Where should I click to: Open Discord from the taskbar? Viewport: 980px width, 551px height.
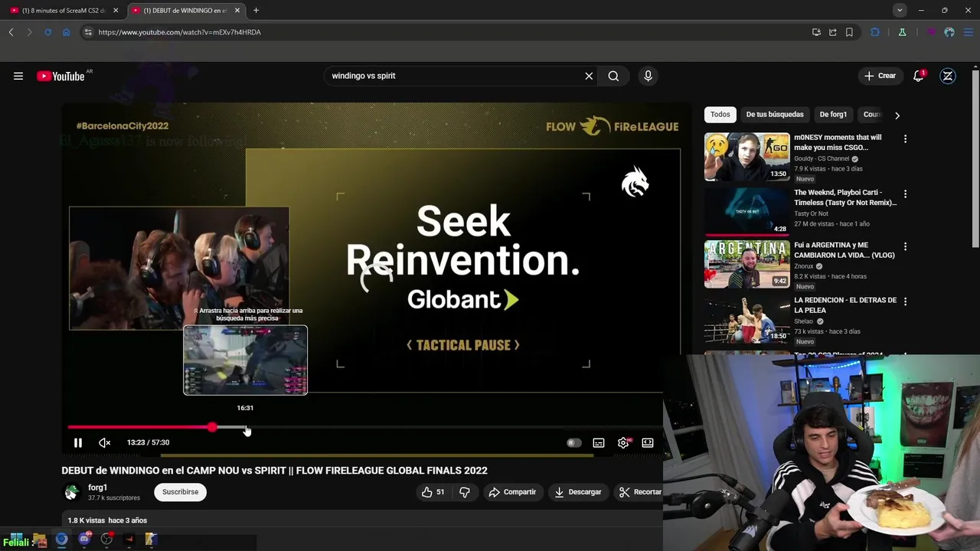pyautogui.click(x=84, y=539)
